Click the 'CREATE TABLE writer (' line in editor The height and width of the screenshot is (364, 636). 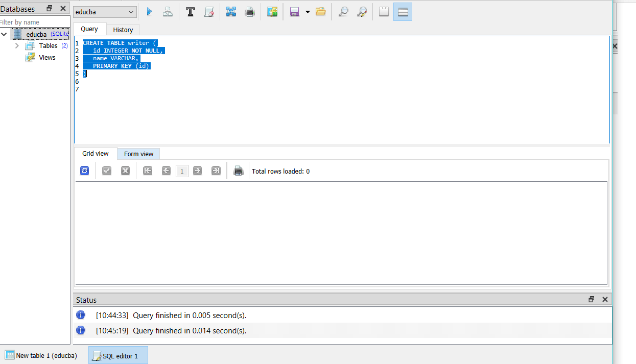pyautogui.click(x=120, y=43)
